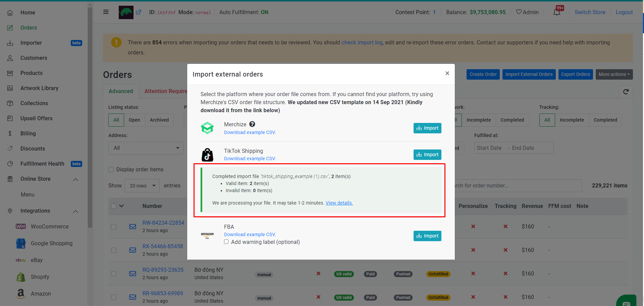Click View details link
This screenshot has width=644, height=306.
pyautogui.click(x=339, y=203)
